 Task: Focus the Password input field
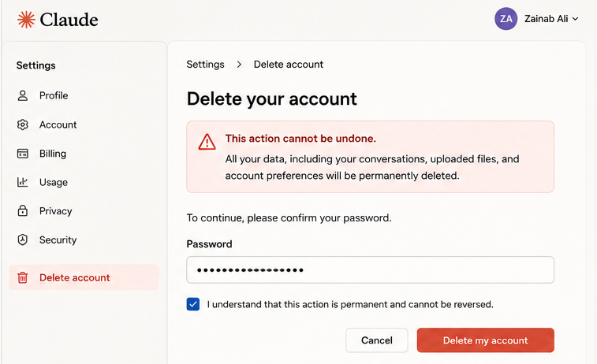(370, 269)
